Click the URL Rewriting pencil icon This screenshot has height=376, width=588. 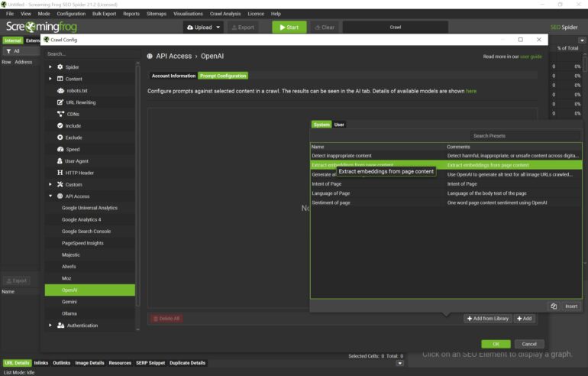pyautogui.click(x=60, y=102)
